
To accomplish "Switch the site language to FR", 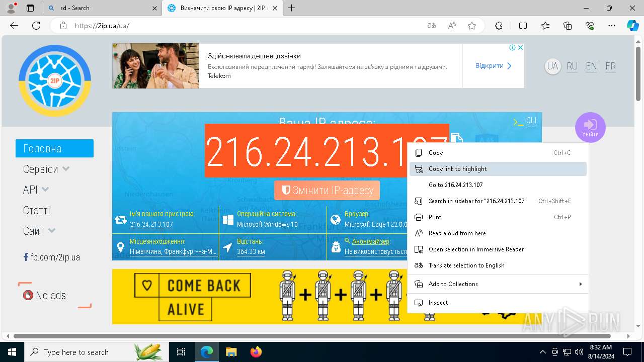I will [x=611, y=66].
